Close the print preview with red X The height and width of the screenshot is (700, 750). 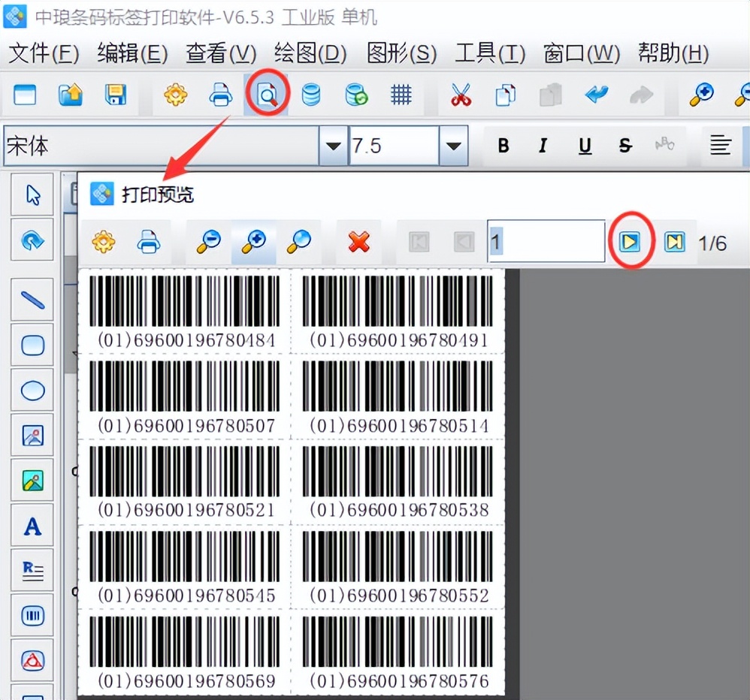coord(358,242)
